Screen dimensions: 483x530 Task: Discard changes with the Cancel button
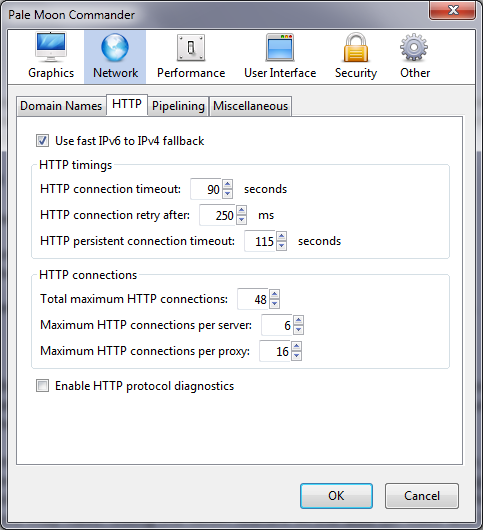(422, 496)
